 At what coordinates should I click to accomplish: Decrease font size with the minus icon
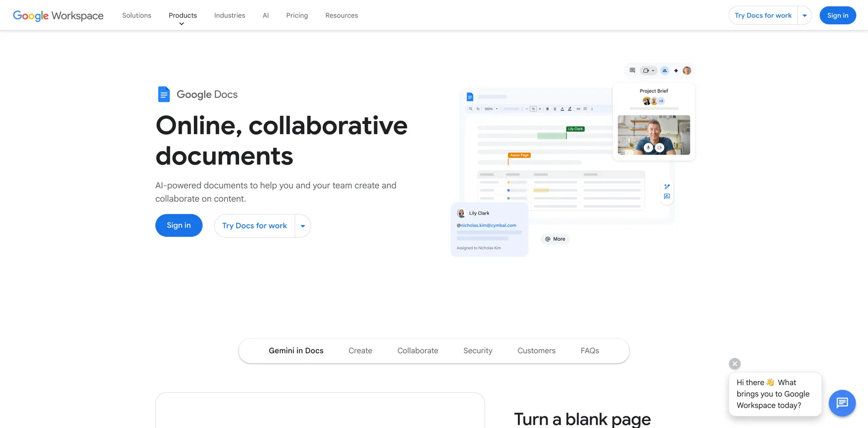pos(527,109)
